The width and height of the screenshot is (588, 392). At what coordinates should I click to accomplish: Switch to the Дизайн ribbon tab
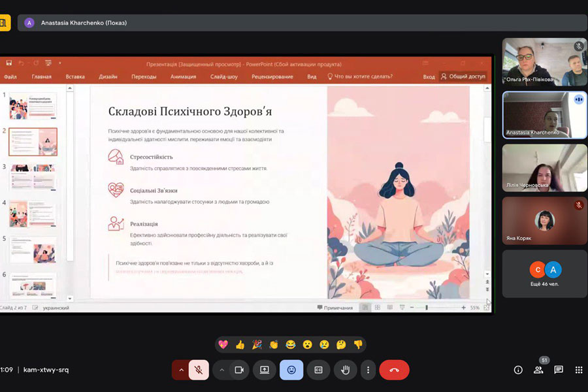click(x=108, y=76)
